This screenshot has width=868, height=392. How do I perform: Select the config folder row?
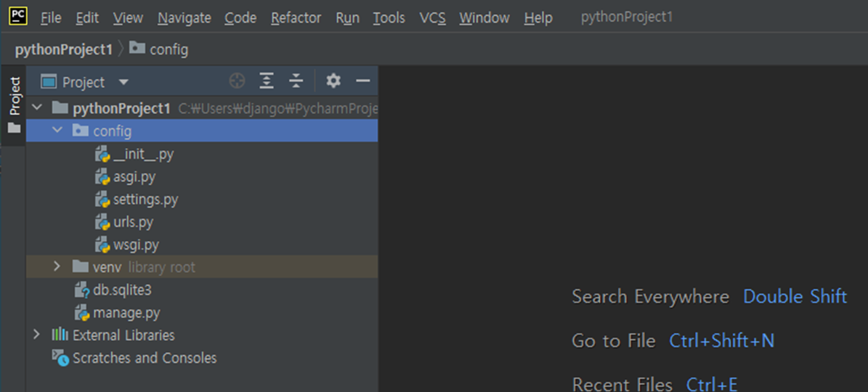(202, 131)
